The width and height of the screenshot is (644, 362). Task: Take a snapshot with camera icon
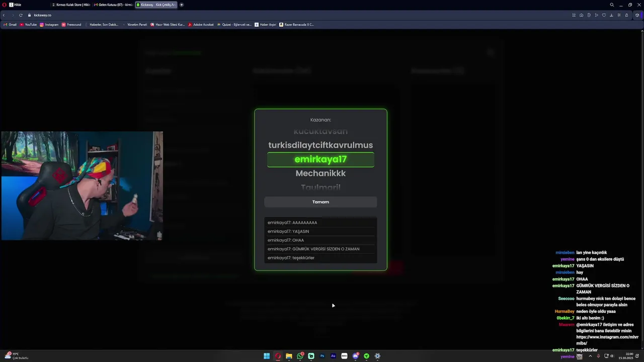coord(581,15)
